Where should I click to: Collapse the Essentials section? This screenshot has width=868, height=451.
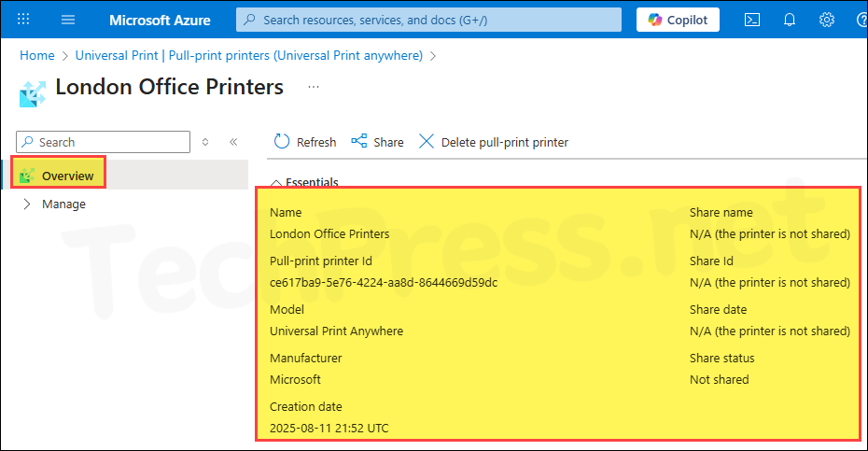click(275, 183)
